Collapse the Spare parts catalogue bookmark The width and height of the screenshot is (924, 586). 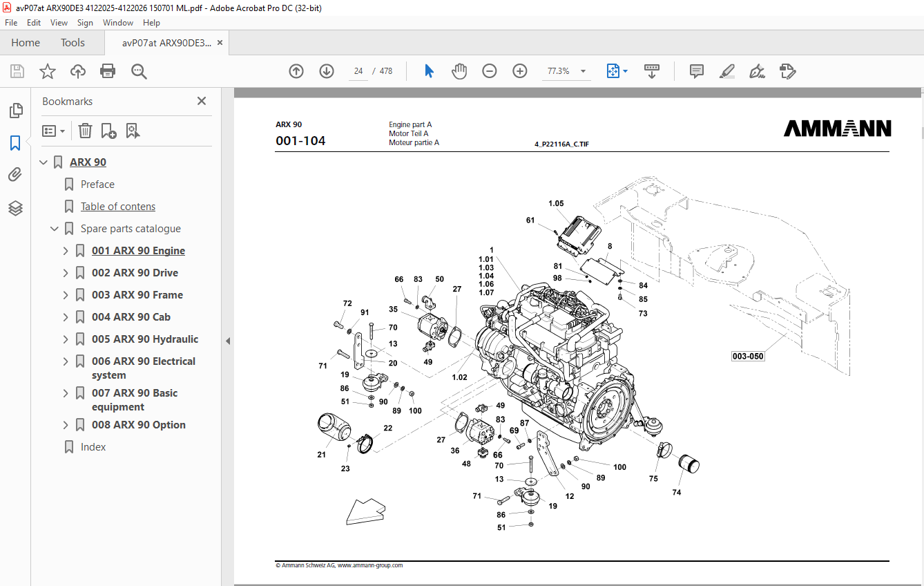(x=55, y=229)
